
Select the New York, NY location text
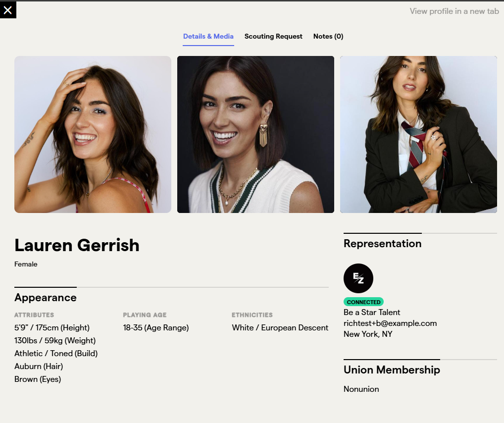coord(368,334)
